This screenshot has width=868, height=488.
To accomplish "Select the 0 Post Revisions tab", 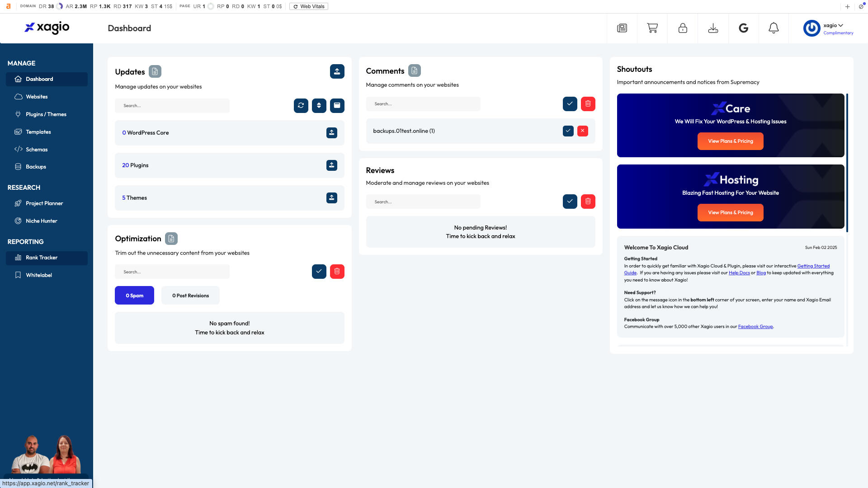I will pos(190,295).
